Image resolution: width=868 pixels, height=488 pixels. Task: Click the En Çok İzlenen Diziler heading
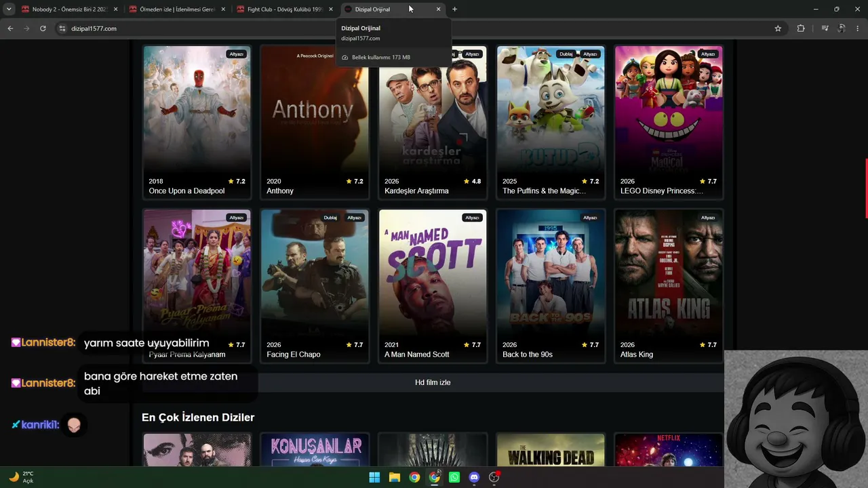198,418
